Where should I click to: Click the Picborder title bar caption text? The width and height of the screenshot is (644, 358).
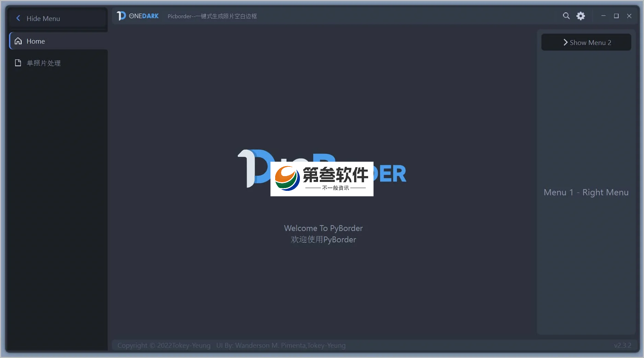point(212,16)
